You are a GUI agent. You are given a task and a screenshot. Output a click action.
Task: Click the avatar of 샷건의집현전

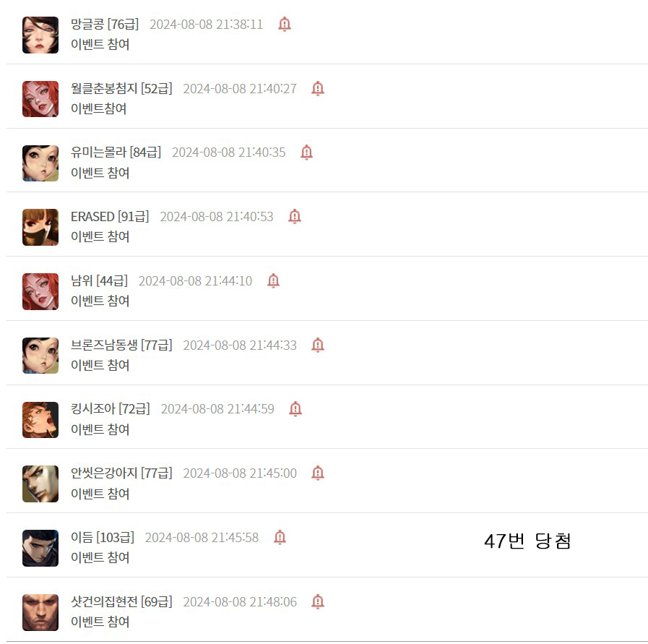tap(40, 613)
